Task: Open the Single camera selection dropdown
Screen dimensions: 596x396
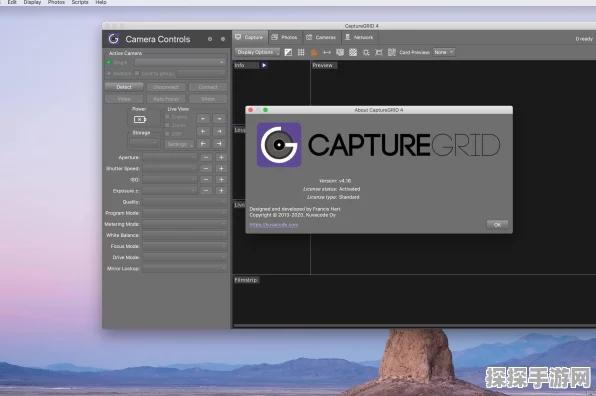Action: (x=180, y=62)
